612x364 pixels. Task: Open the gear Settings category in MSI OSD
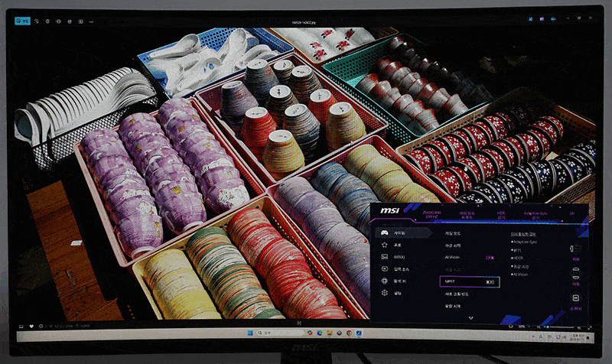[x=391, y=293]
